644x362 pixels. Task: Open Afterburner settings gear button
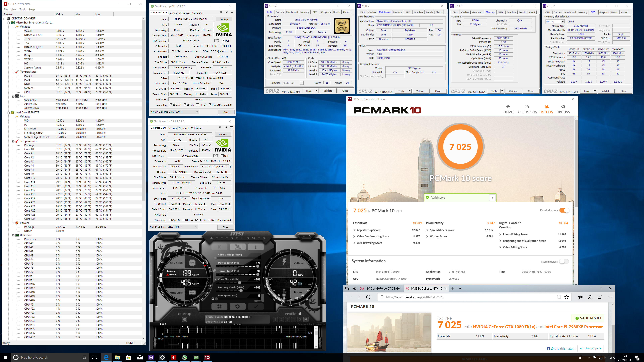(x=219, y=306)
